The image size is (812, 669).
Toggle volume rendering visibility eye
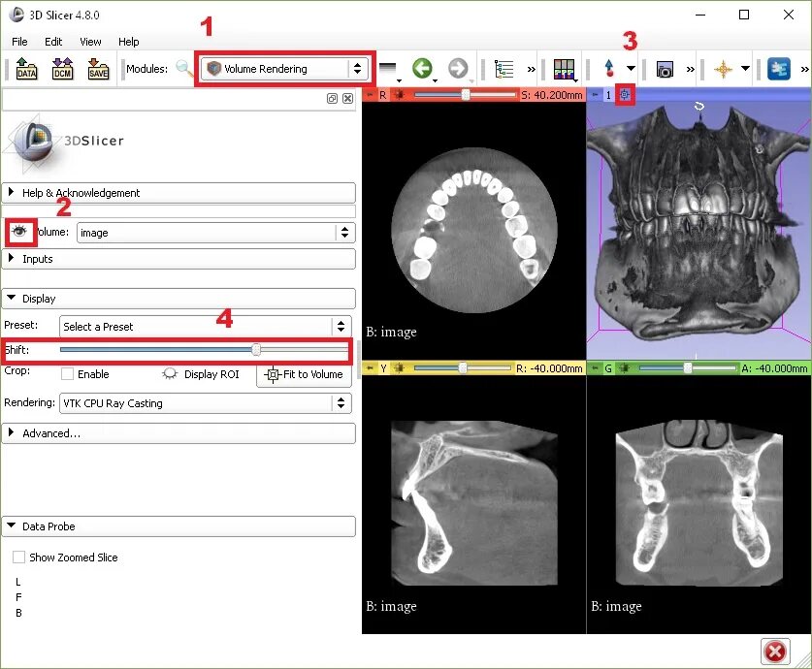click(19, 232)
